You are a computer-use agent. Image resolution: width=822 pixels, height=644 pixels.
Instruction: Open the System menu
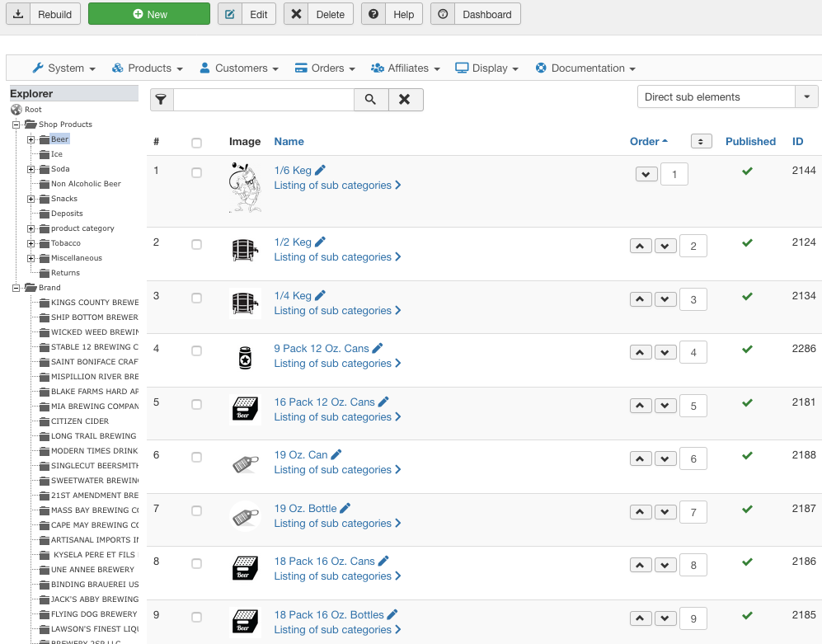(x=64, y=68)
